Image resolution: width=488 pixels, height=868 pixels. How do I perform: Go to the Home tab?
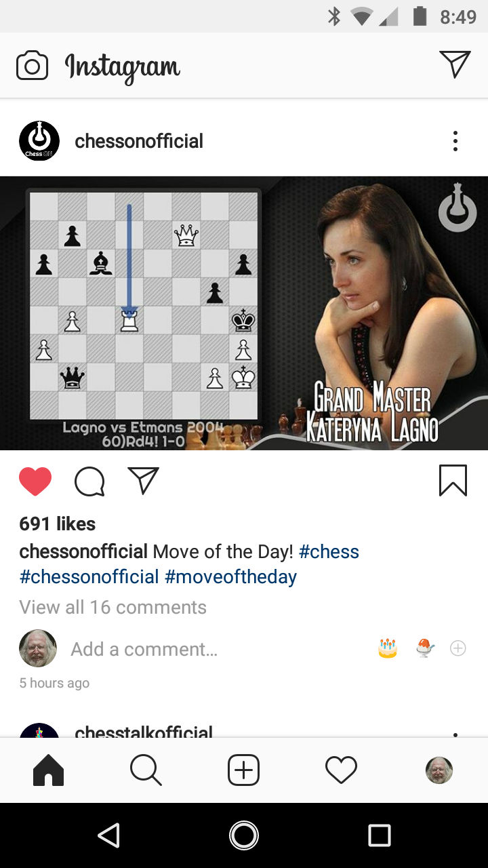(x=49, y=770)
